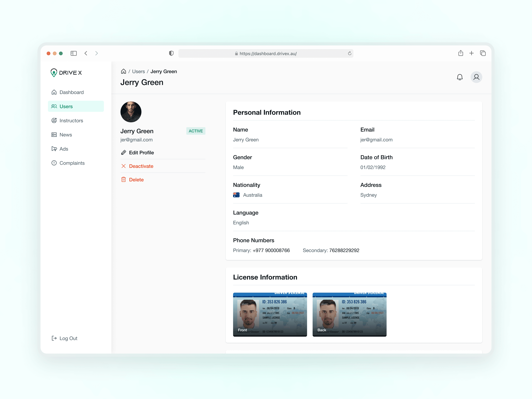Click the browser share icon
The height and width of the screenshot is (399, 532).
pyautogui.click(x=461, y=53)
